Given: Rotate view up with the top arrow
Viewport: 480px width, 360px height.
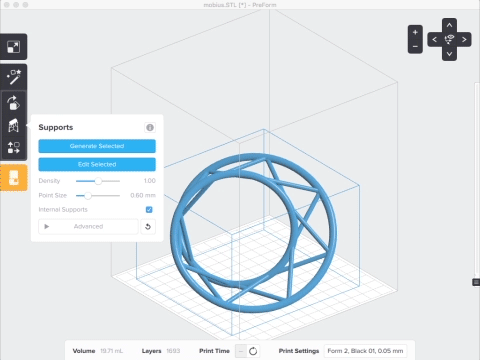Looking at the screenshot, I should 449,25.
